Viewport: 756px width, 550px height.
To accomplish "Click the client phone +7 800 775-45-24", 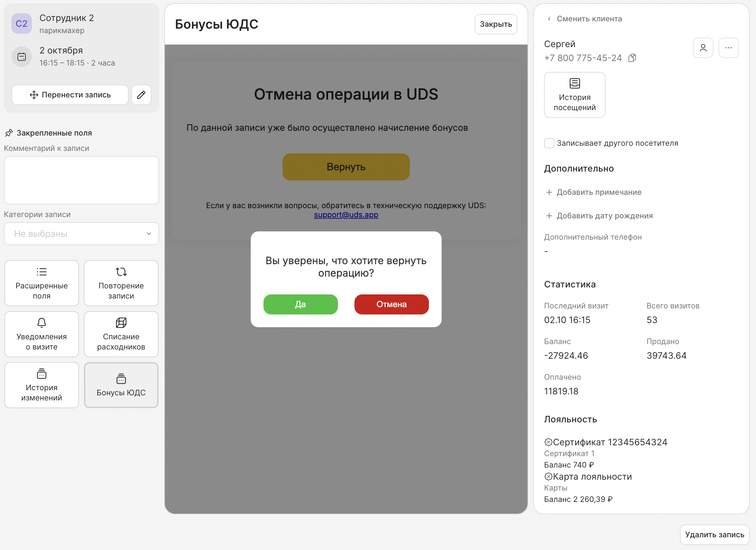I will (583, 58).
